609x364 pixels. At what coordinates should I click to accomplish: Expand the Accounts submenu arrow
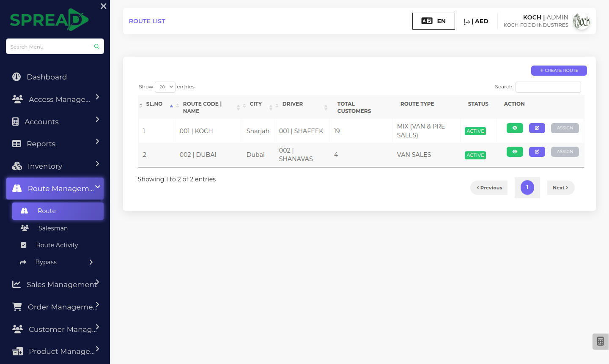click(x=98, y=119)
